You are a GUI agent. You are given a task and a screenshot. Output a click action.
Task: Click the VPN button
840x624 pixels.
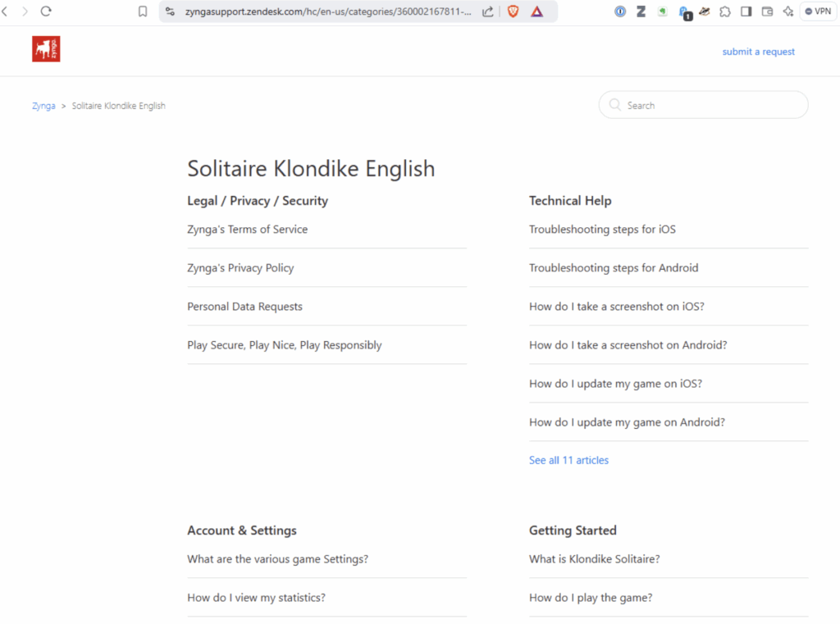click(x=818, y=11)
